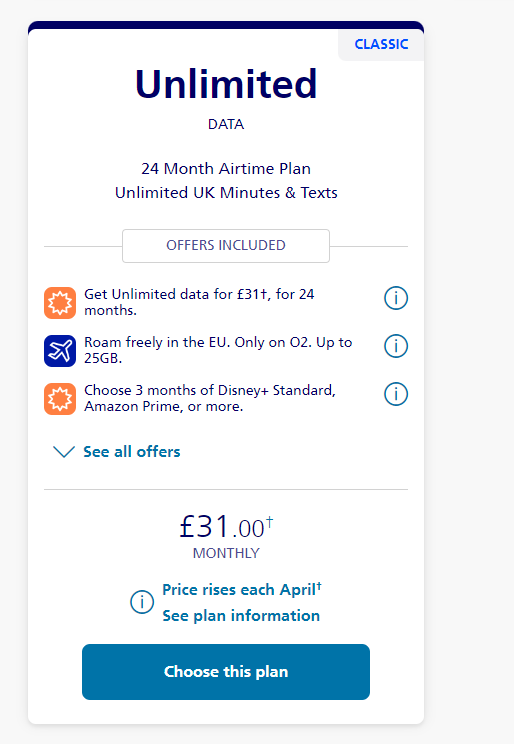Click Price rises each April link
The width and height of the screenshot is (514, 744).
click(x=242, y=589)
